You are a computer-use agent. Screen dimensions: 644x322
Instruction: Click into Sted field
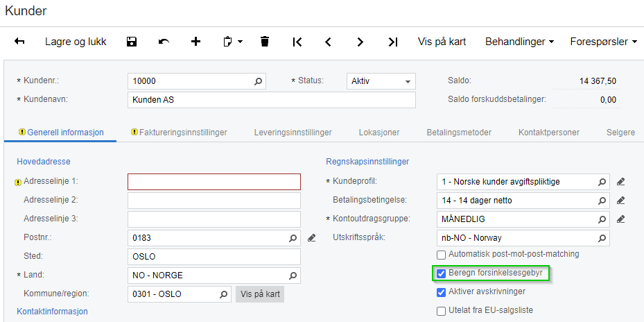click(214, 257)
